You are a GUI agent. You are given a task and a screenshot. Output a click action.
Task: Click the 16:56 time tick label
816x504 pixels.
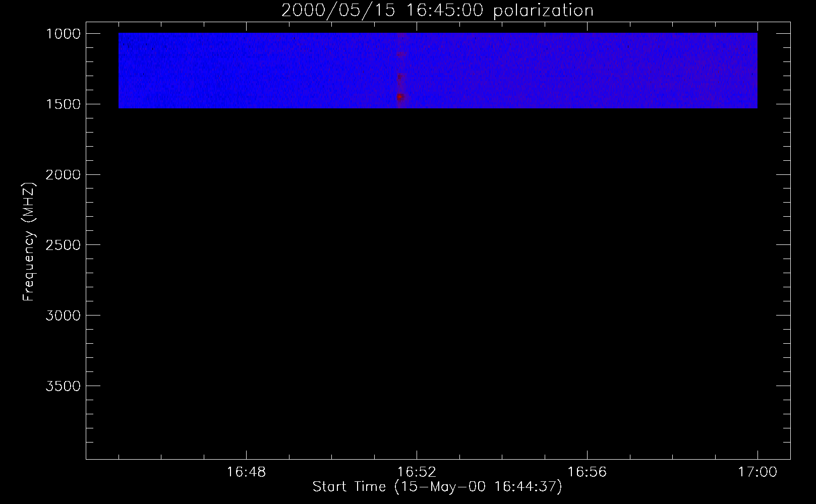587,472
